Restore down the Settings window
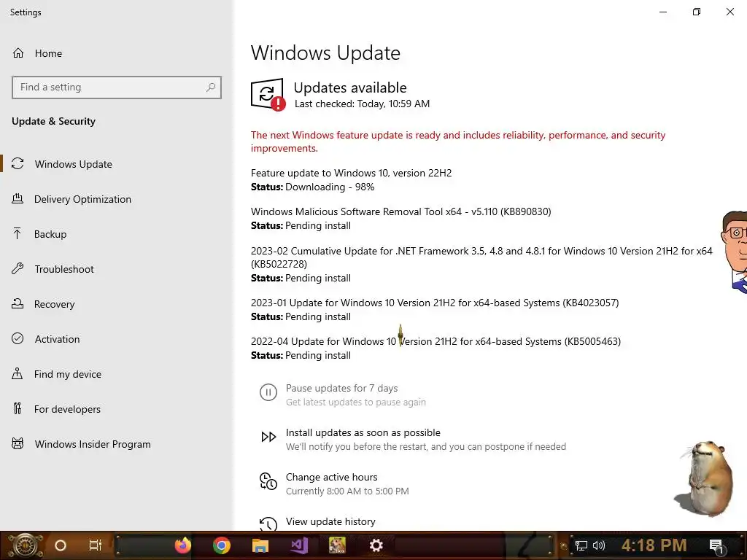 (697, 12)
